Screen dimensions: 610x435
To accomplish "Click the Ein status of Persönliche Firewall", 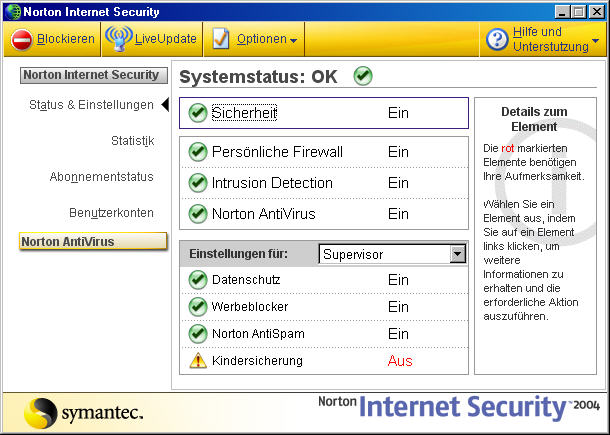I will [x=398, y=152].
